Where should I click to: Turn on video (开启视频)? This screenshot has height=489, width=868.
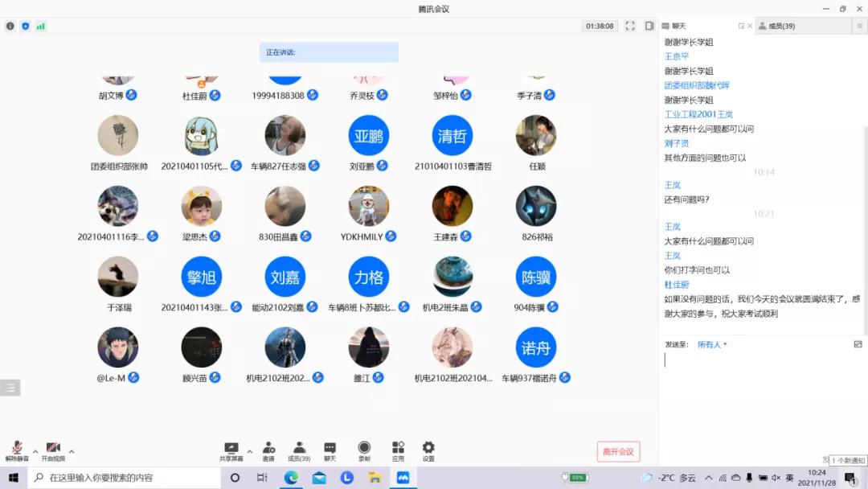point(53,450)
